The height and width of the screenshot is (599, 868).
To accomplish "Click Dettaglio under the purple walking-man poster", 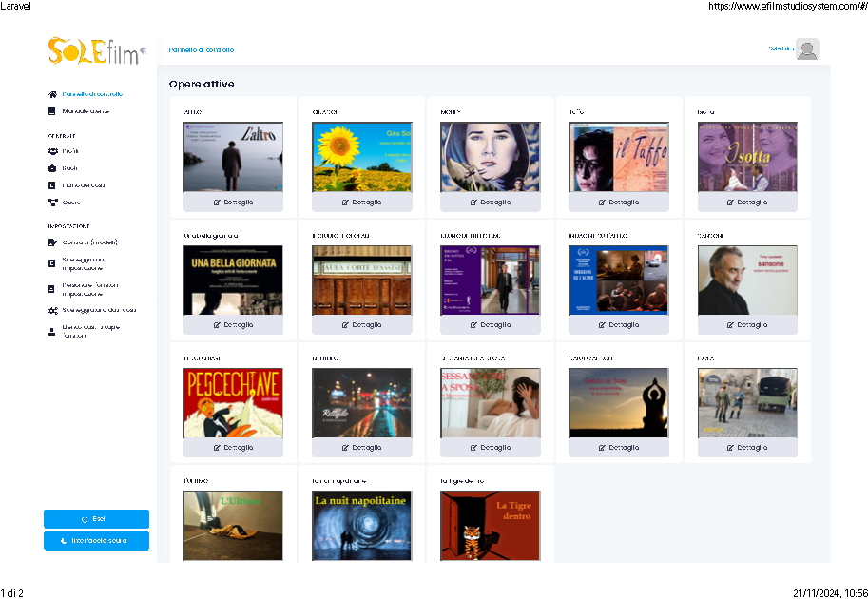I will click(x=491, y=325).
